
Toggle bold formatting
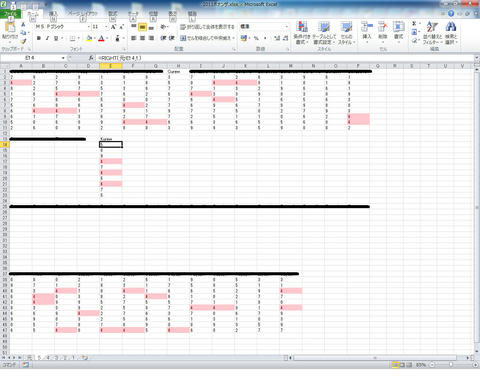coord(39,38)
